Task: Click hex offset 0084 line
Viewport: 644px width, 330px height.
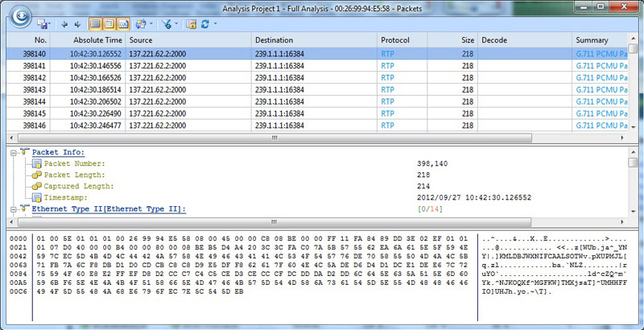Action: (18, 274)
